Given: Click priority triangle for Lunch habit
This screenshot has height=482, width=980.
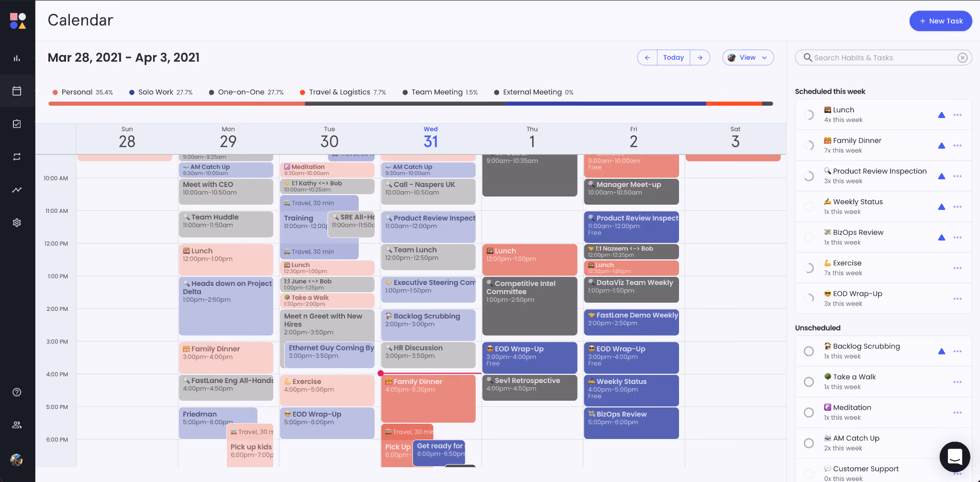Looking at the screenshot, I should [941, 115].
